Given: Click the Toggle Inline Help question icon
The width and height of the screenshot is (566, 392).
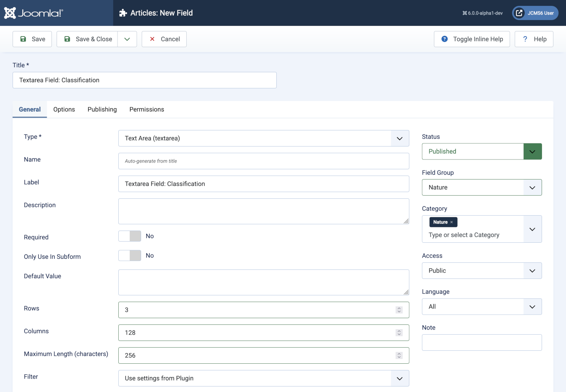Looking at the screenshot, I should (445, 39).
